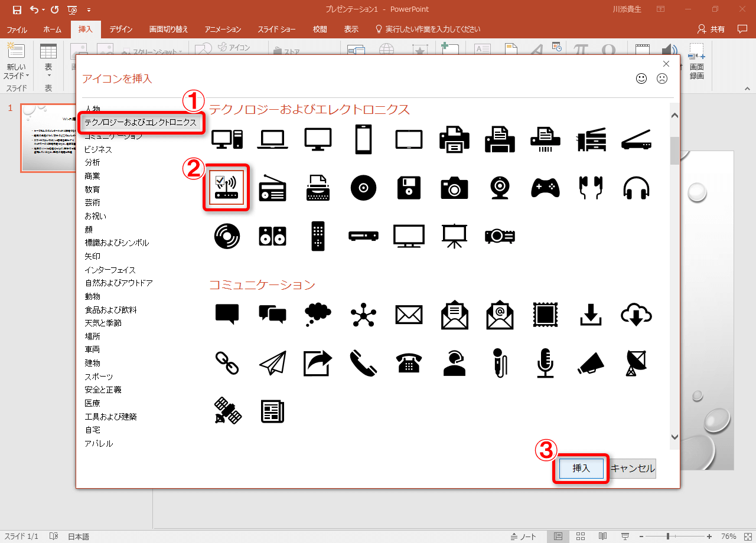The height and width of the screenshot is (543, 756).
Task: Deselect the highlighted Wi-Fi router icon
Action: pyautogui.click(x=226, y=187)
